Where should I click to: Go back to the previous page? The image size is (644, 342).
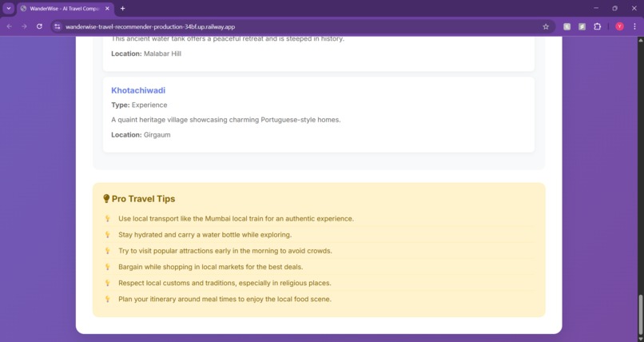point(9,26)
